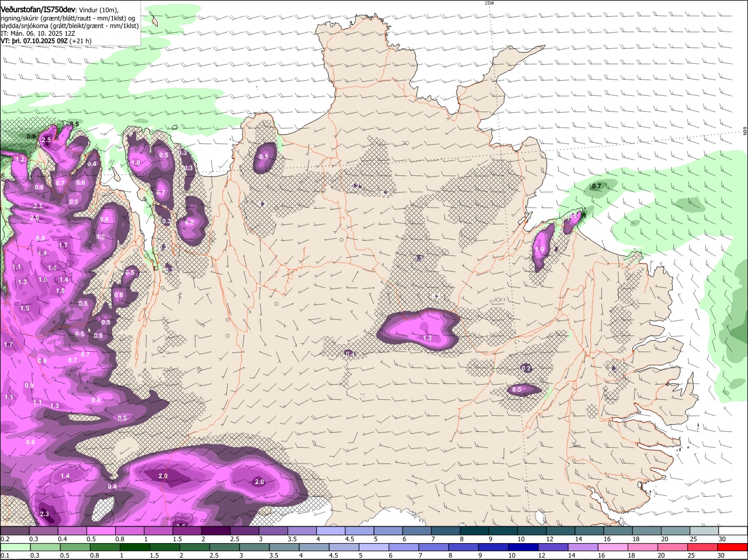
Task: Click the 0.2 value in the southeast hatched area
Action: [x=526, y=368]
